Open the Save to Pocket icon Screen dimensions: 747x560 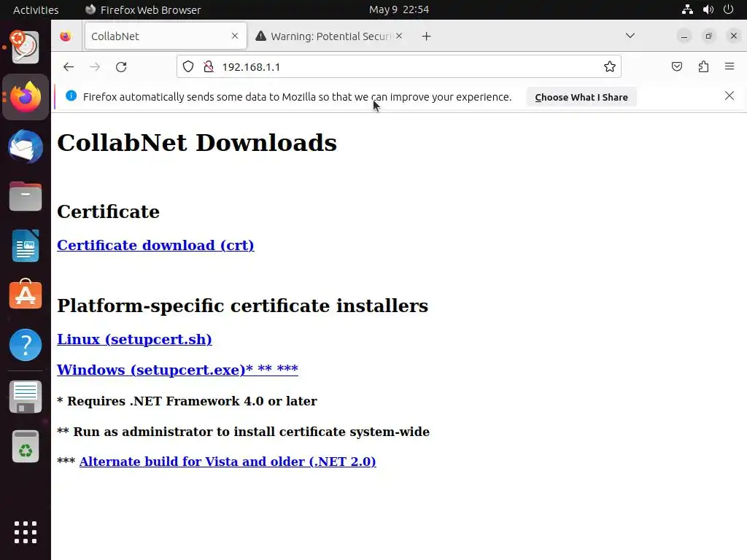point(676,66)
